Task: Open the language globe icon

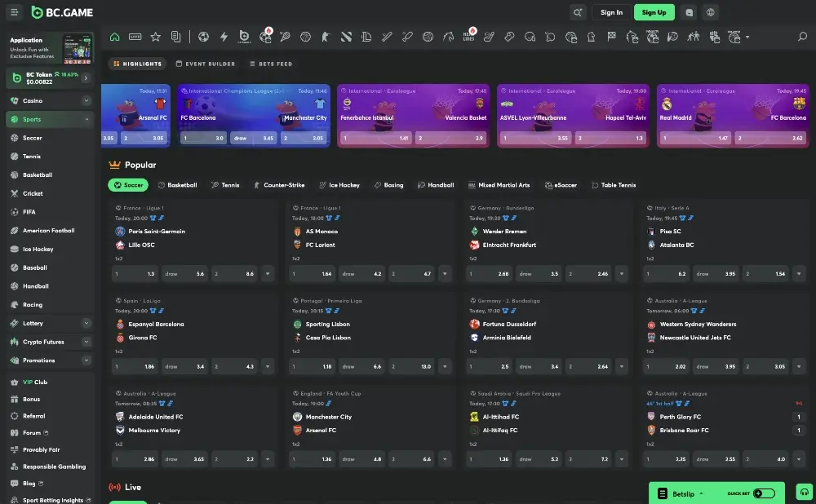Action: [712, 12]
